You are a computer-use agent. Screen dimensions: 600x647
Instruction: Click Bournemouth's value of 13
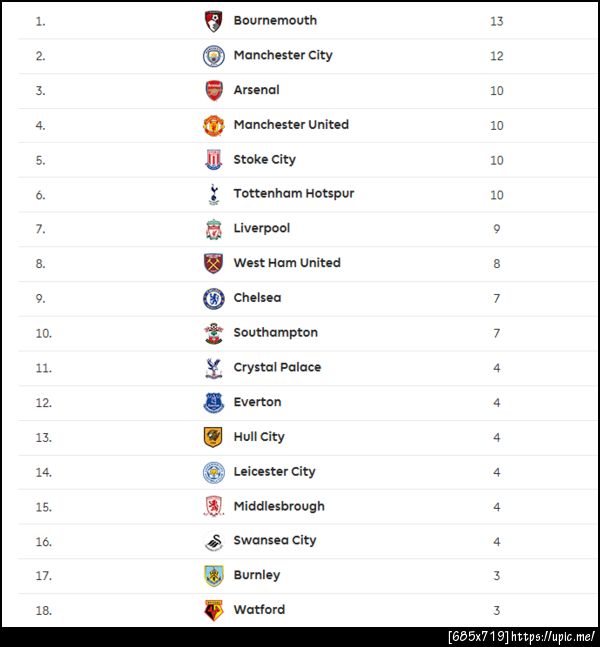(x=497, y=21)
